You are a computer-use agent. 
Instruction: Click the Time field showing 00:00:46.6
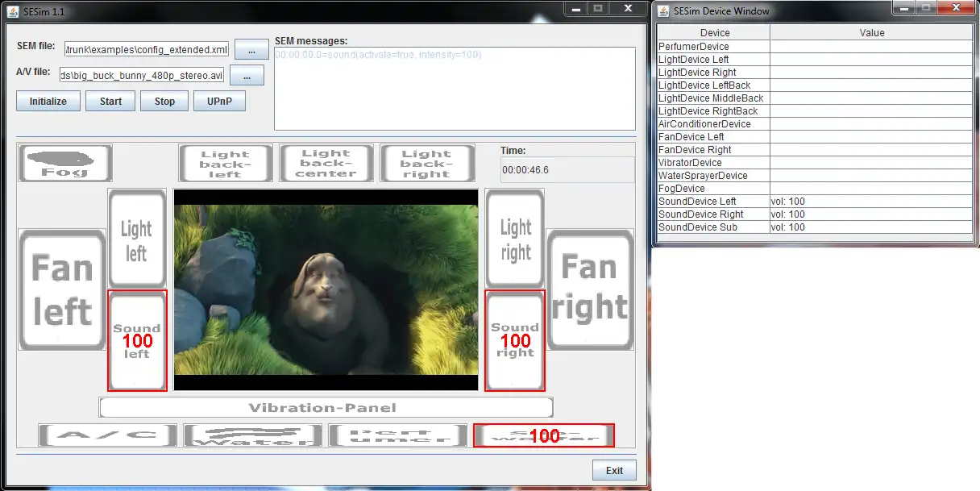click(567, 170)
